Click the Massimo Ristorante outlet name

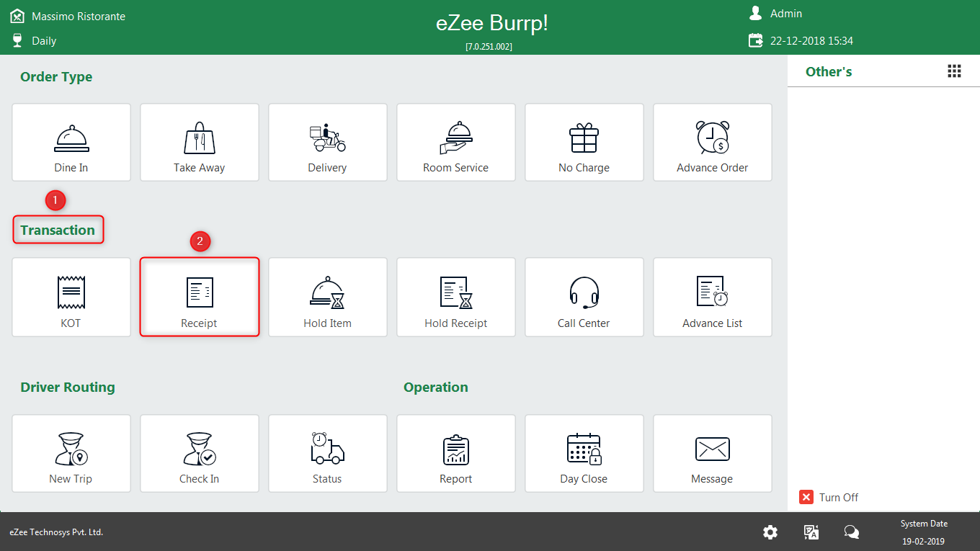(x=79, y=16)
